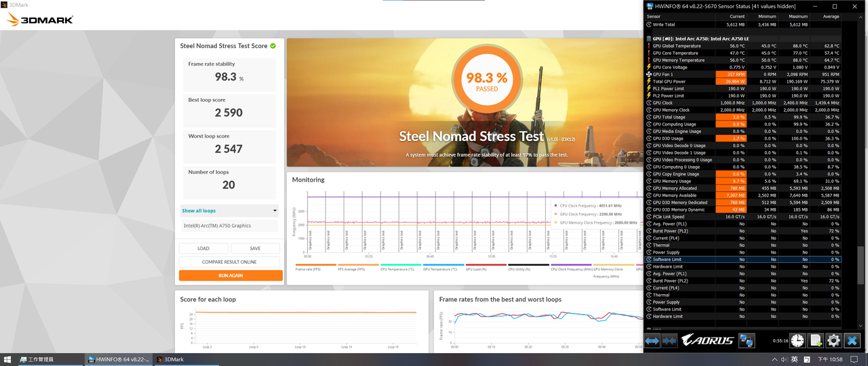
Task: Click the 98.3 % PASSED badge
Action: 487,81
